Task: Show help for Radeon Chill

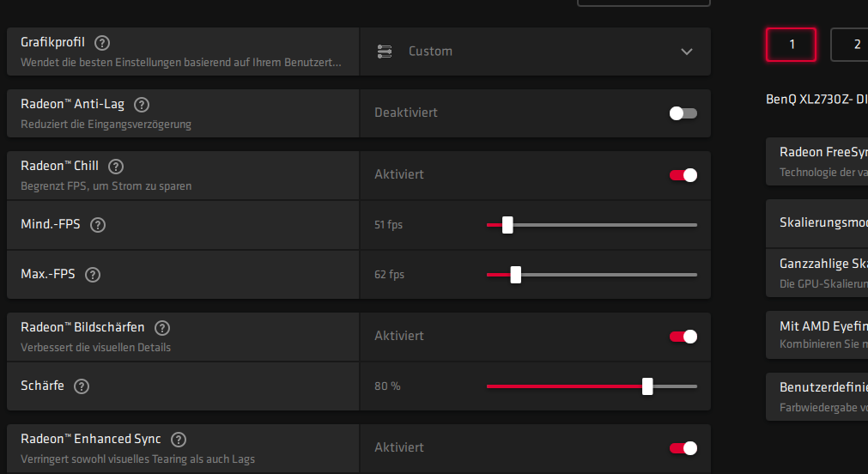Action: (116, 167)
